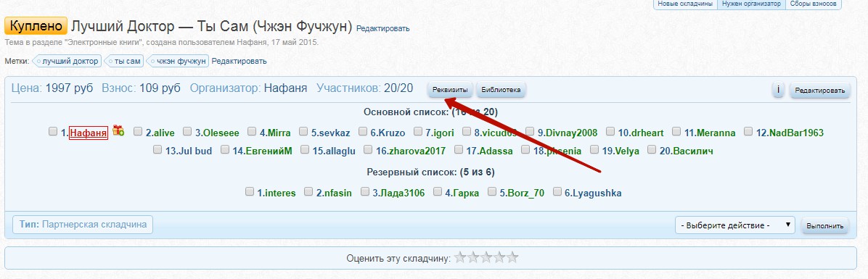Check the 17.Adassa checkbox
Screen dimensions: 868x279
[459, 150]
